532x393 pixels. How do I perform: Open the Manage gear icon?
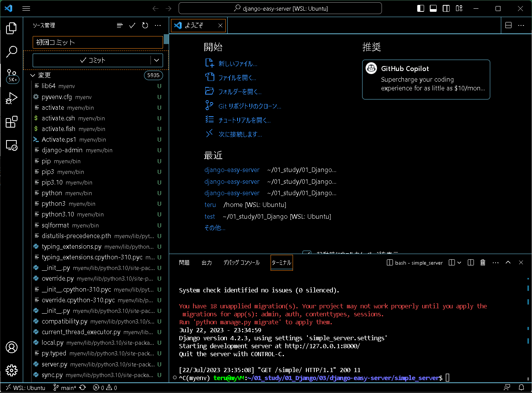[11, 370]
